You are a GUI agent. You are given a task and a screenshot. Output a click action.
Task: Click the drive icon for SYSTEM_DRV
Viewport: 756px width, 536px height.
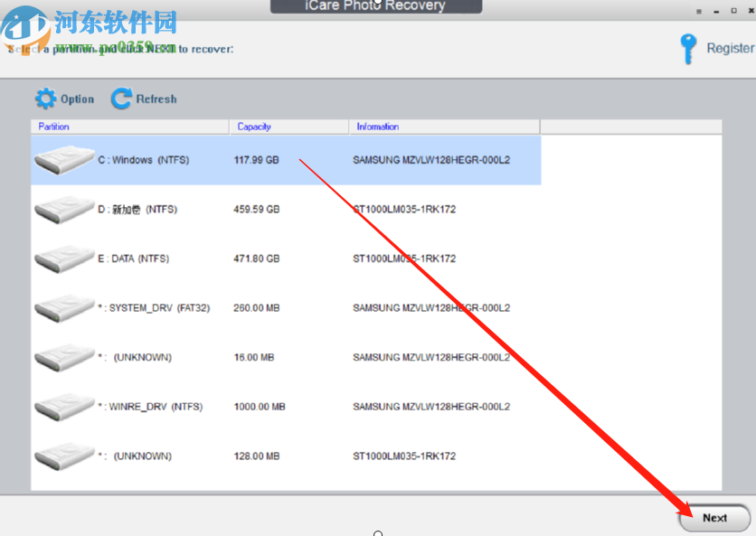(64, 308)
